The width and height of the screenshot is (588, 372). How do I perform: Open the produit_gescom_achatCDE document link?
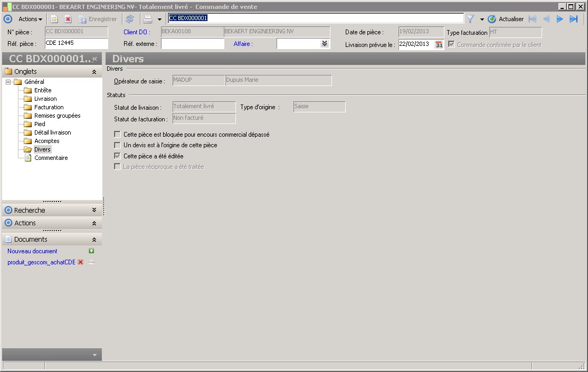(x=41, y=262)
